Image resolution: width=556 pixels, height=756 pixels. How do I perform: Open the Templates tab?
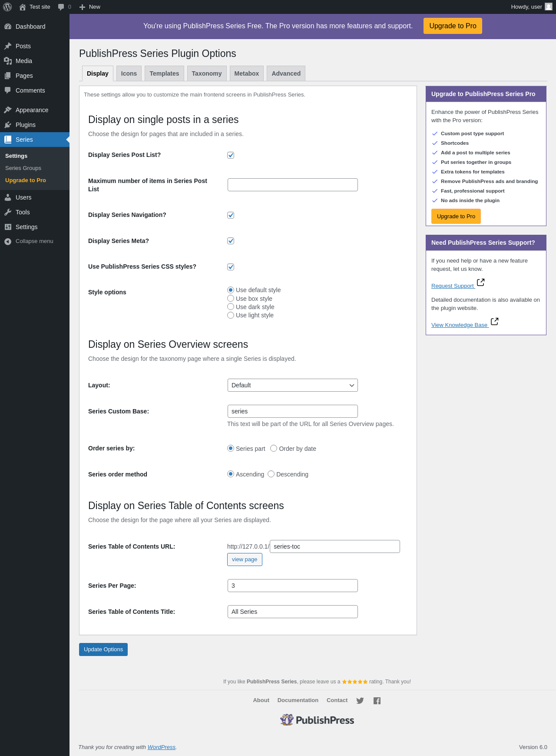point(164,73)
